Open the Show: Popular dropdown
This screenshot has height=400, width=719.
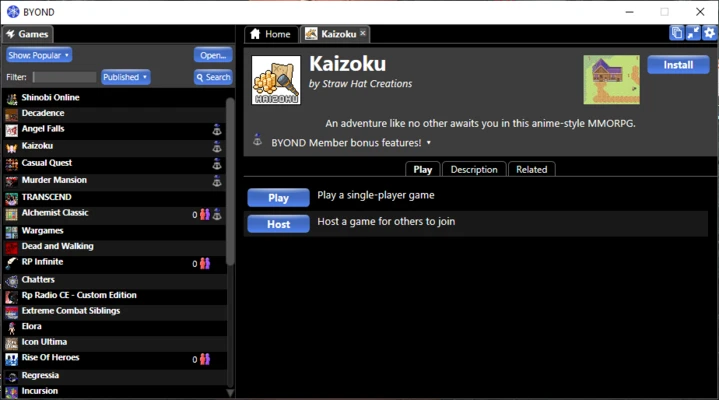click(x=38, y=55)
